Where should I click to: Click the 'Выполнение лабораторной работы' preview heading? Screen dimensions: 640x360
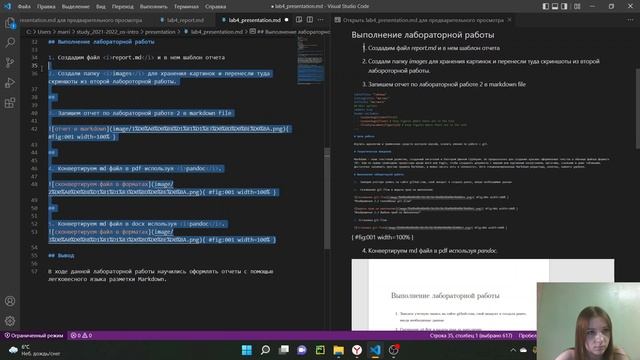423,35
